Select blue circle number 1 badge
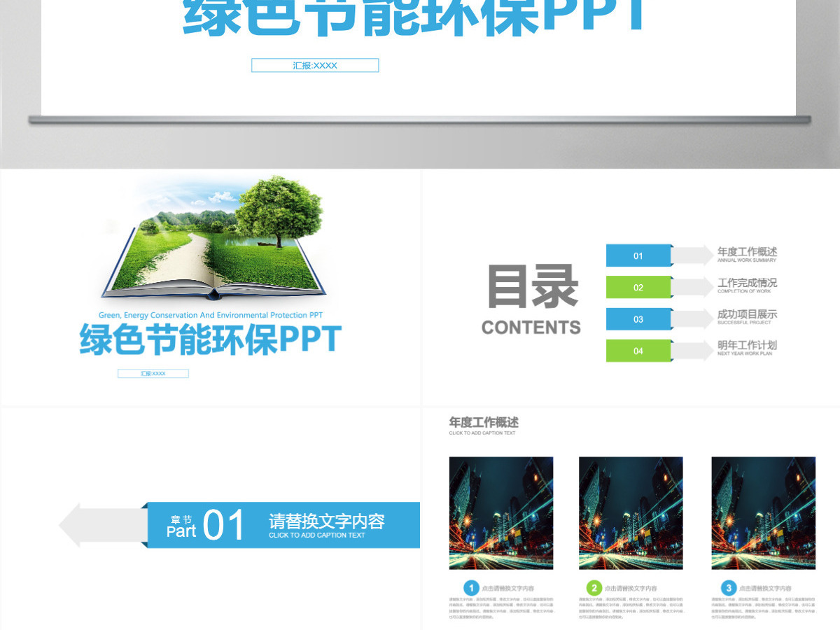Viewport: 840px width, 630px height. (x=472, y=588)
